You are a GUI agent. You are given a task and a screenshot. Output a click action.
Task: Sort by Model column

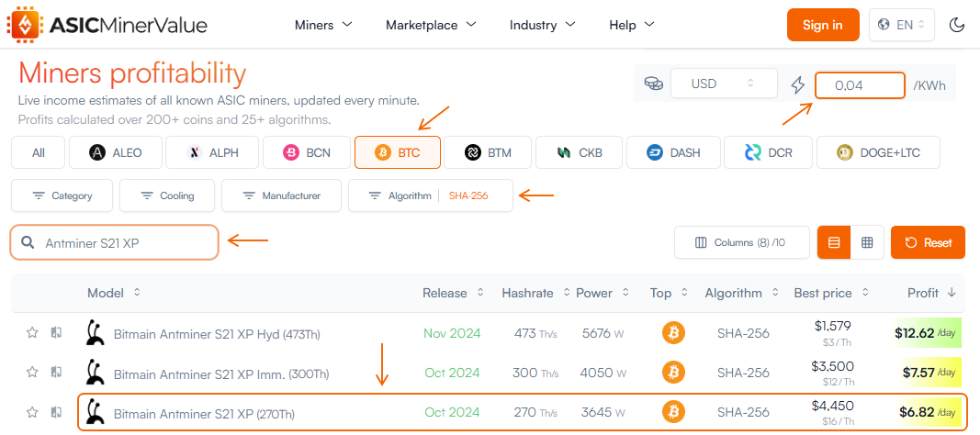[x=114, y=293]
